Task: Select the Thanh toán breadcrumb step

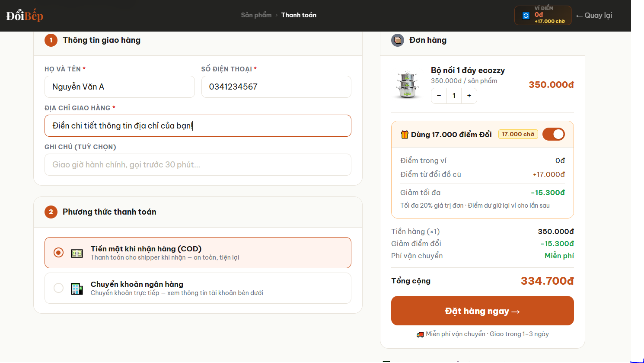Action: [x=299, y=15]
